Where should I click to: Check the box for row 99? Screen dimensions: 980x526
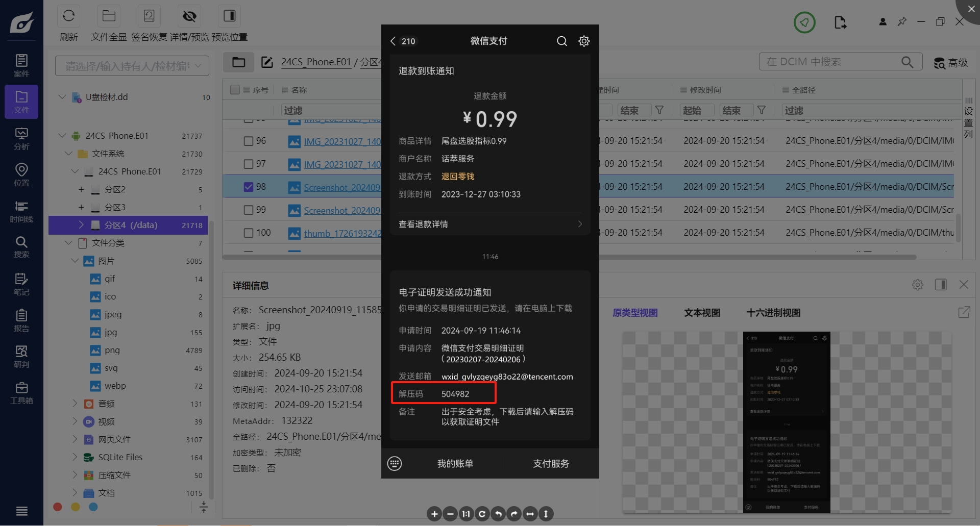[x=249, y=210]
